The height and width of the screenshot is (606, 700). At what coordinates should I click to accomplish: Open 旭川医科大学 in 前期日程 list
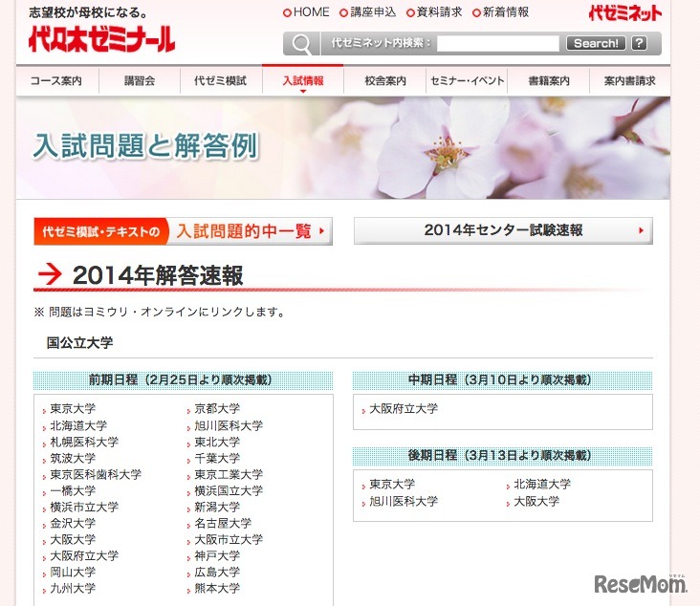(x=229, y=425)
